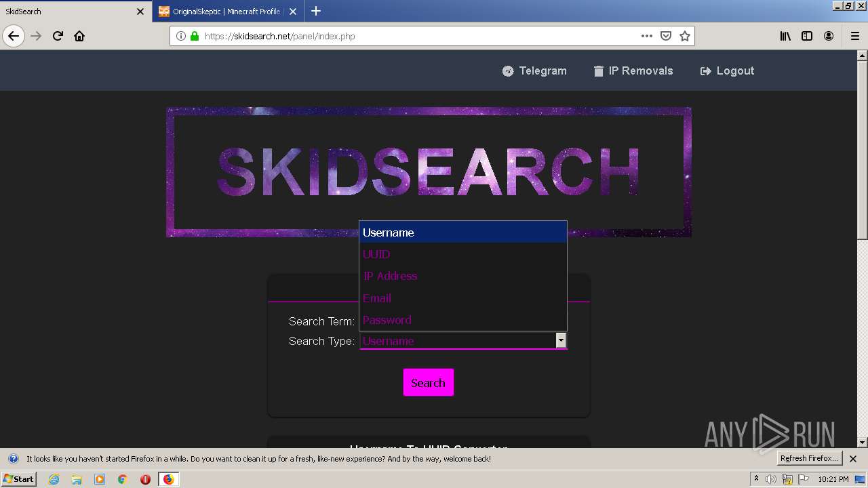Show site information icon in address bar
The image size is (868, 488).
(x=180, y=36)
